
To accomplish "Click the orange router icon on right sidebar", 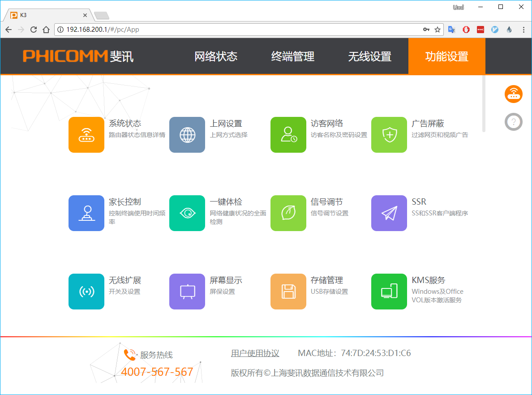I will pos(513,94).
